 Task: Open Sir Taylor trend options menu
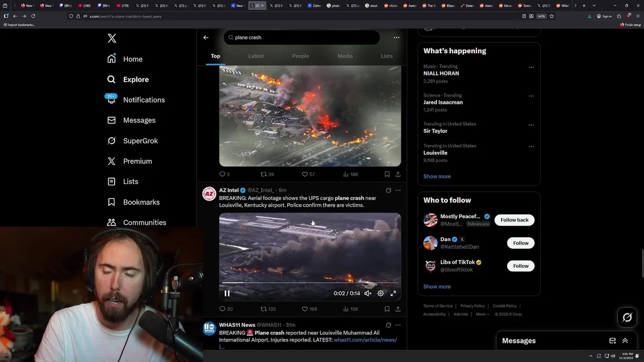point(531,125)
